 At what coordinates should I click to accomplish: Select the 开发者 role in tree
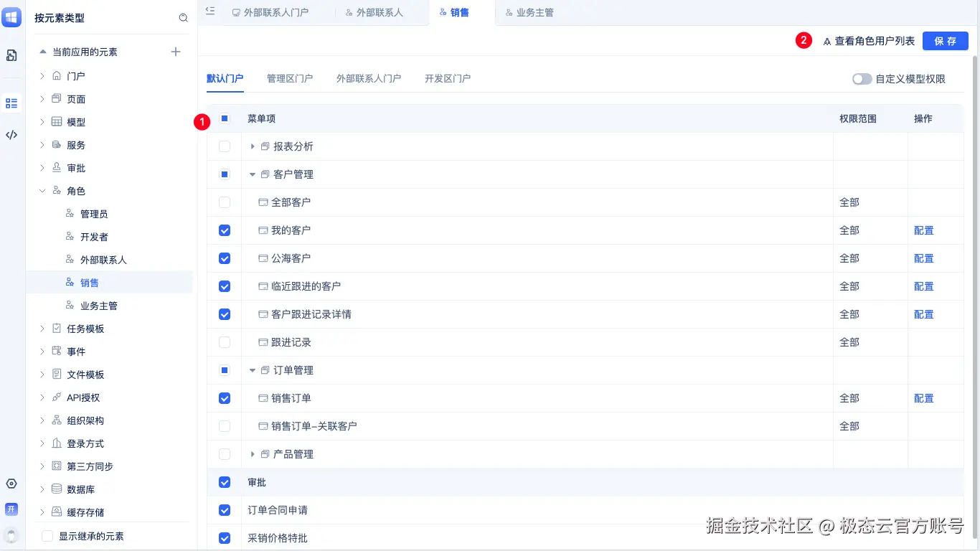click(x=94, y=237)
